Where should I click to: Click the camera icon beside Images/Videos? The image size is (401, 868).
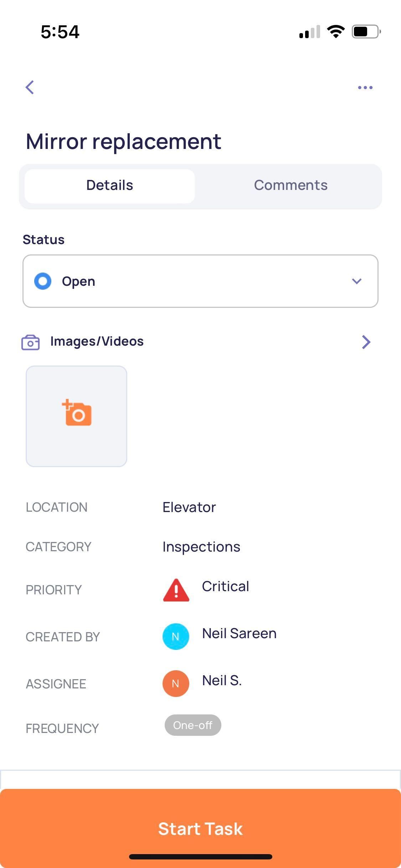(x=31, y=342)
